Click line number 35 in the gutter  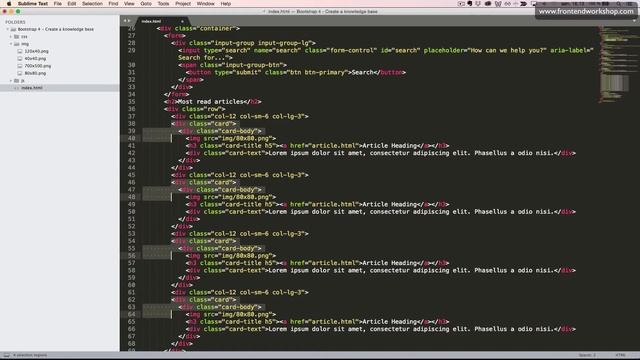pyautogui.click(x=131, y=102)
